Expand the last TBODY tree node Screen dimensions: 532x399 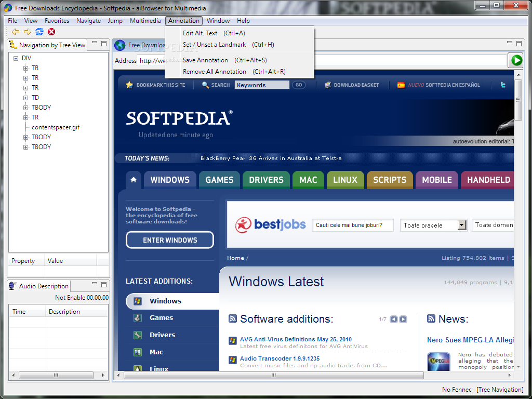coord(25,147)
